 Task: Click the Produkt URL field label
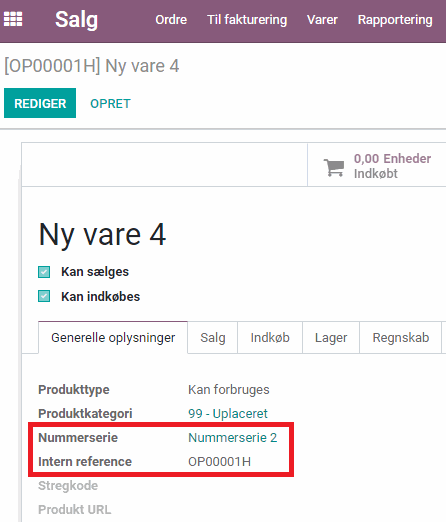coord(75,510)
